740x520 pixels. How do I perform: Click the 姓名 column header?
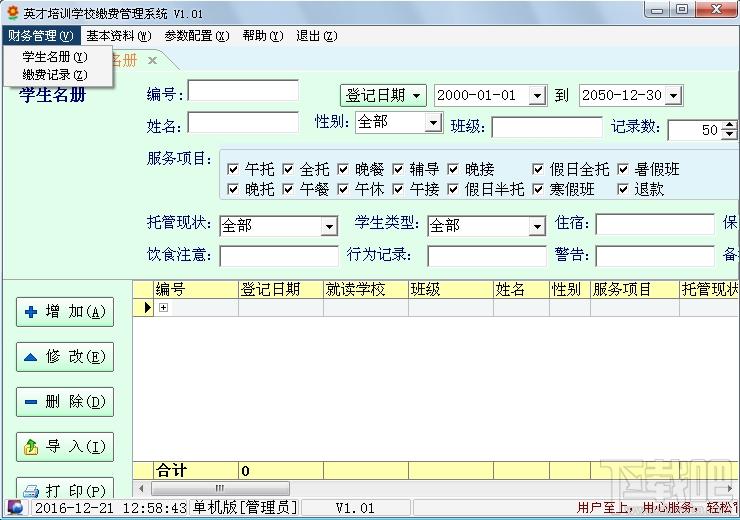[521, 289]
